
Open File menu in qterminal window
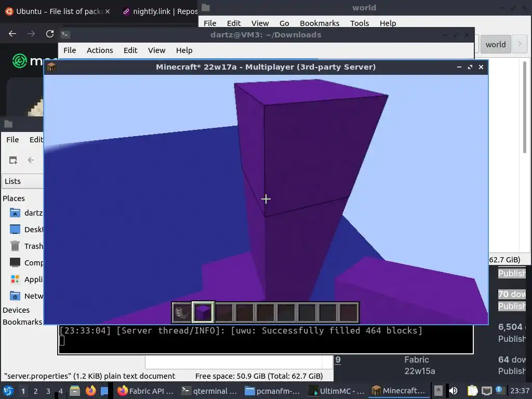click(x=70, y=50)
